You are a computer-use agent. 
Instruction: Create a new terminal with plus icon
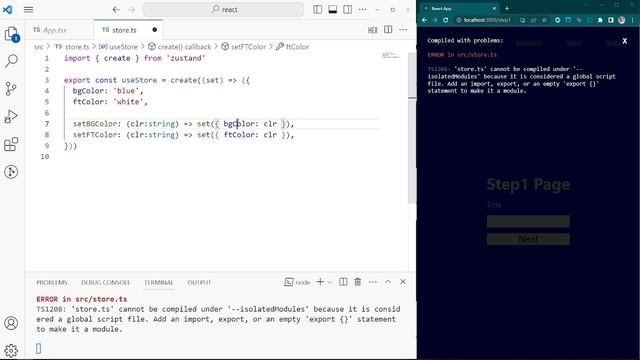[x=320, y=282]
